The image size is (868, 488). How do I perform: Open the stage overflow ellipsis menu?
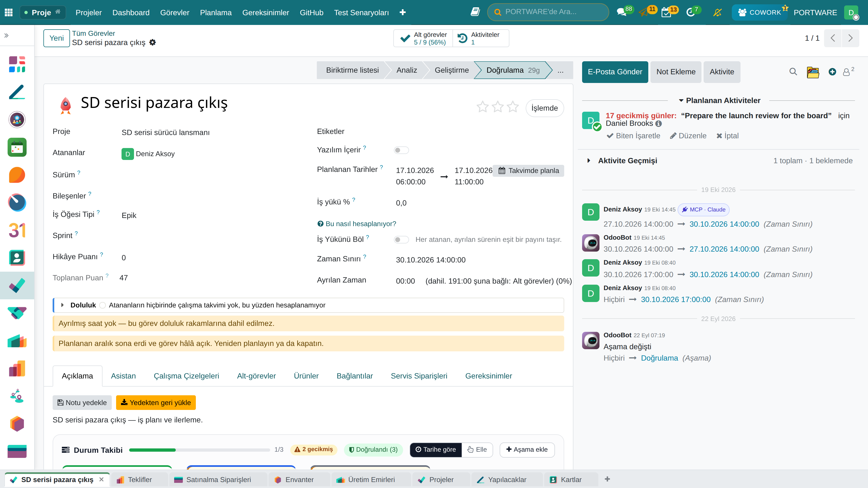tap(560, 70)
